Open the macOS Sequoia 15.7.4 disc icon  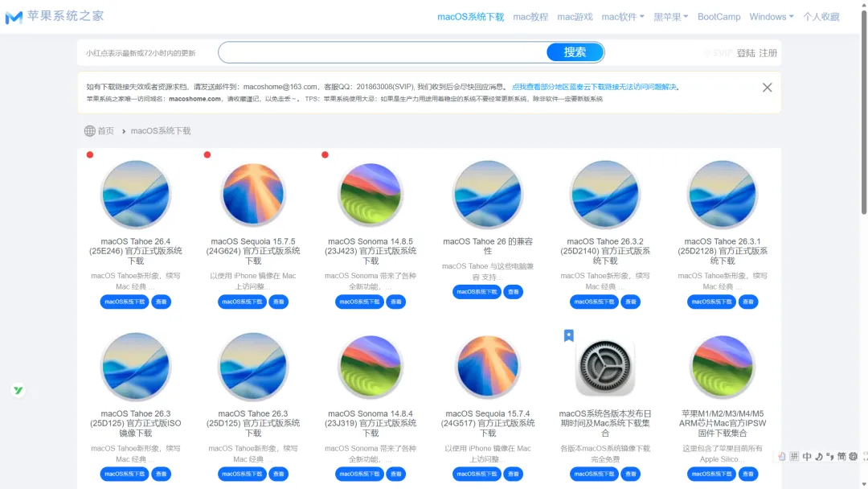coord(488,367)
